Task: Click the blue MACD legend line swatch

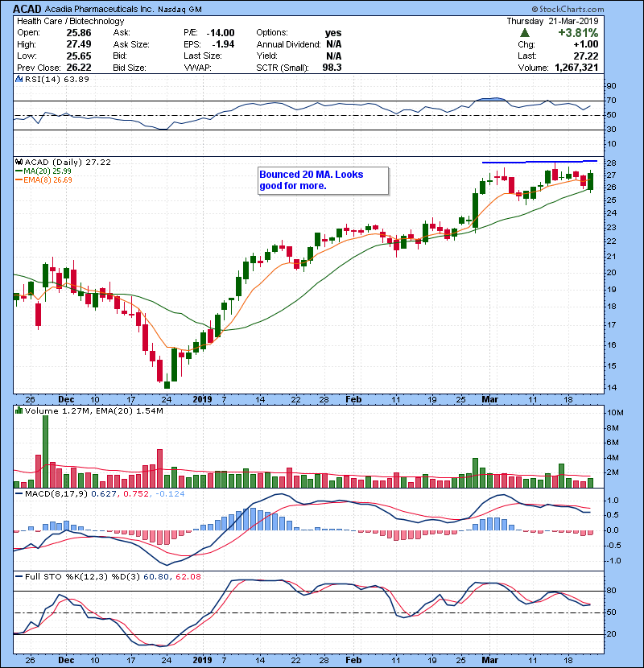Action: (19, 494)
